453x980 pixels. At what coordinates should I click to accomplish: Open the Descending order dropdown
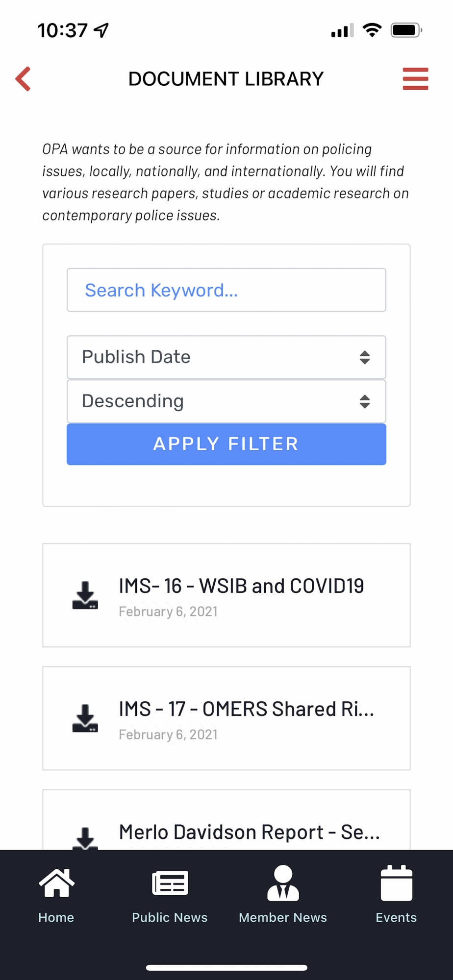226,401
